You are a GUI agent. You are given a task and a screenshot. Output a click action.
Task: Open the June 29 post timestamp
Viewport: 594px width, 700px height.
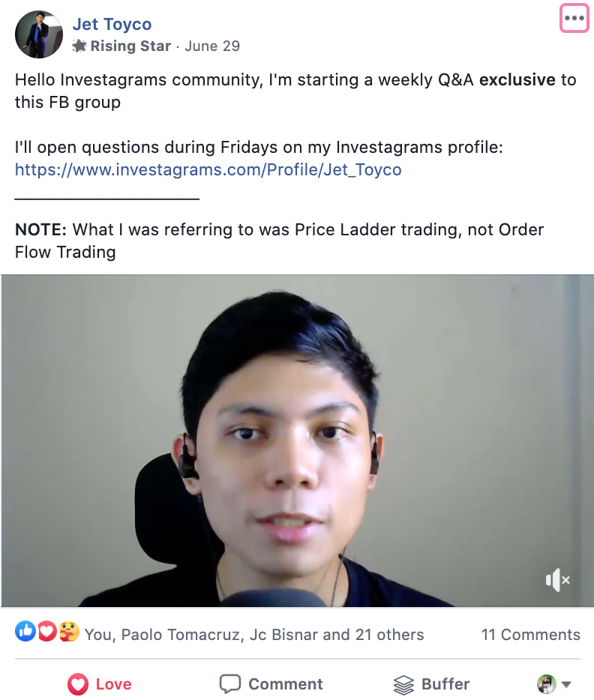[212, 46]
